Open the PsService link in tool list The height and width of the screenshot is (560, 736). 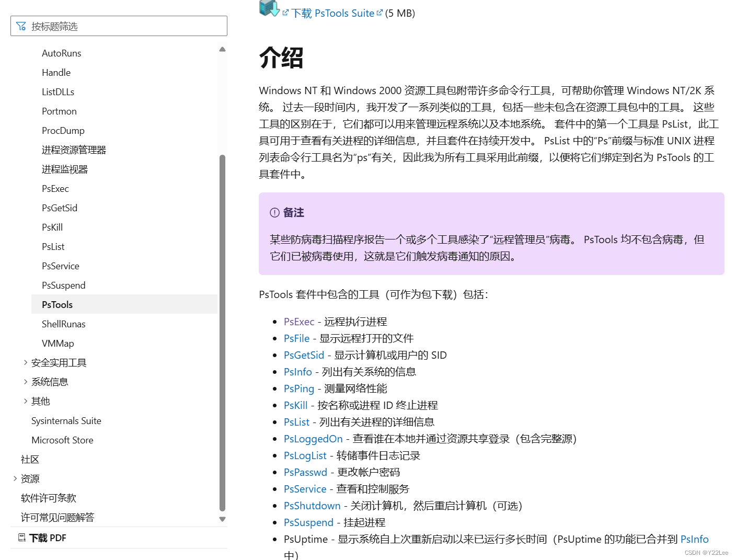click(x=305, y=489)
